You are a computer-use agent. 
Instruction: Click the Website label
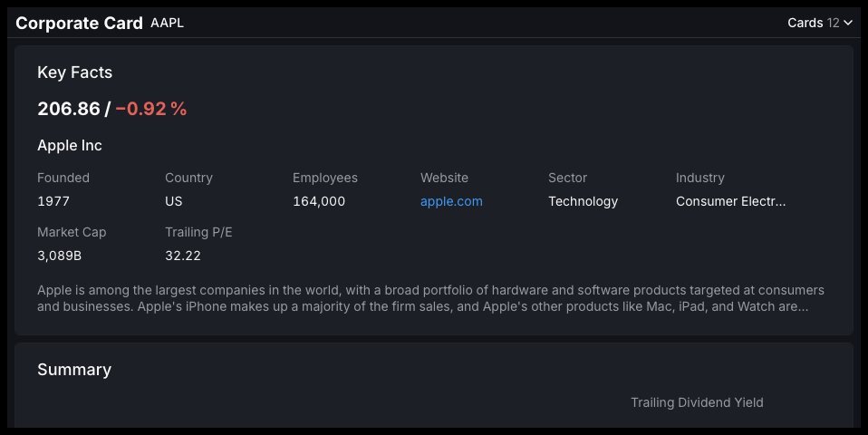[x=444, y=178]
